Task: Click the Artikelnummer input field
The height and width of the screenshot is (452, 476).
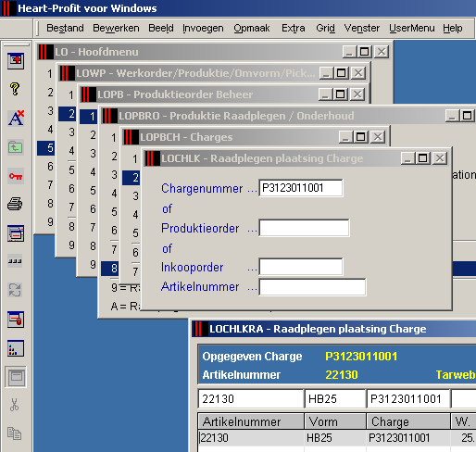Action: point(312,287)
